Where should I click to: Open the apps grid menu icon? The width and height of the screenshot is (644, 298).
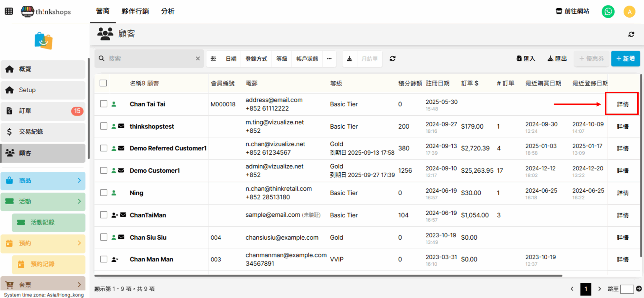9,11
